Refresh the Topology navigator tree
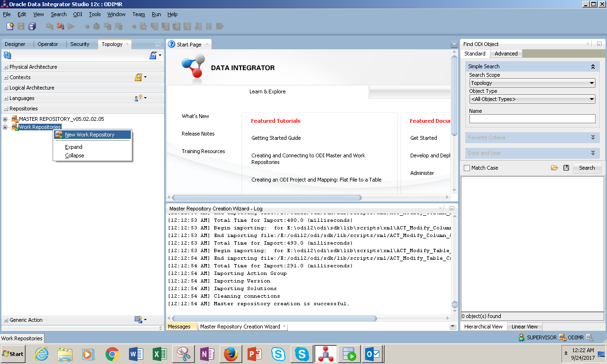607x364 pixels. [6, 55]
